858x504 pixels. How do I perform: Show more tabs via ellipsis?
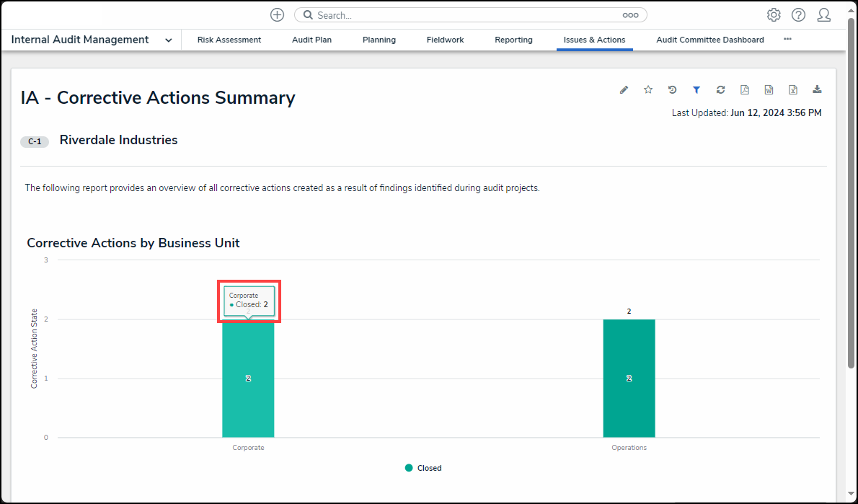pos(787,40)
